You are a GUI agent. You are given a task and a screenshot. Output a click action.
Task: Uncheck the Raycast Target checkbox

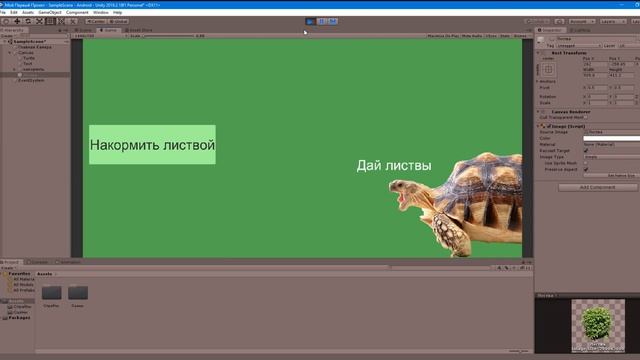tap(586, 151)
